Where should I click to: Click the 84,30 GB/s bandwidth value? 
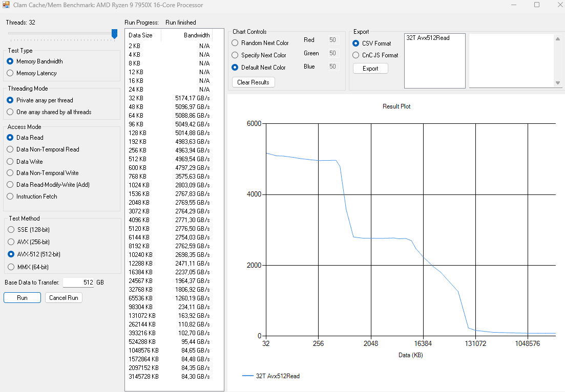[195, 377]
